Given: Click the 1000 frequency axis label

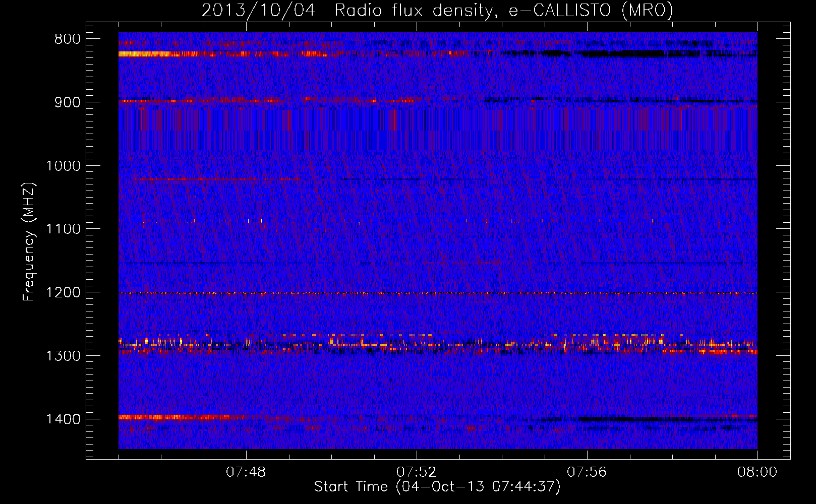Looking at the screenshot, I should click(63, 166).
